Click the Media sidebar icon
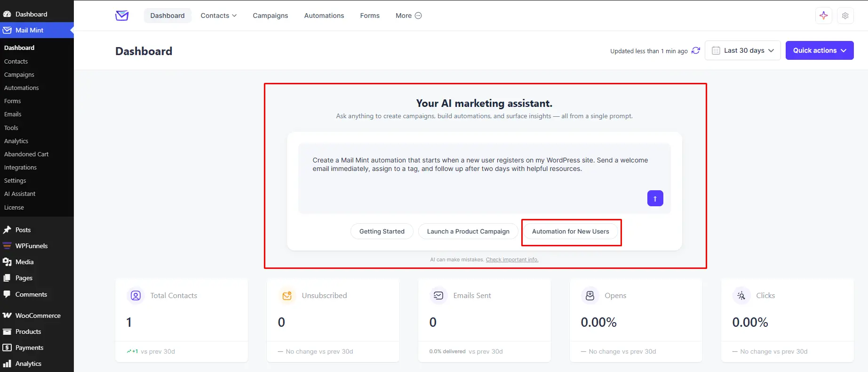This screenshot has height=372, width=868. pyautogui.click(x=7, y=262)
